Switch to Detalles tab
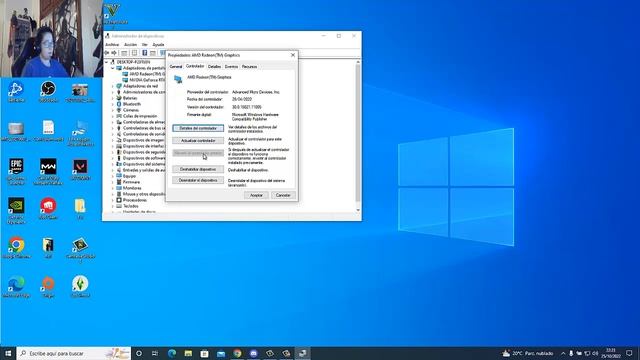 [214, 67]
